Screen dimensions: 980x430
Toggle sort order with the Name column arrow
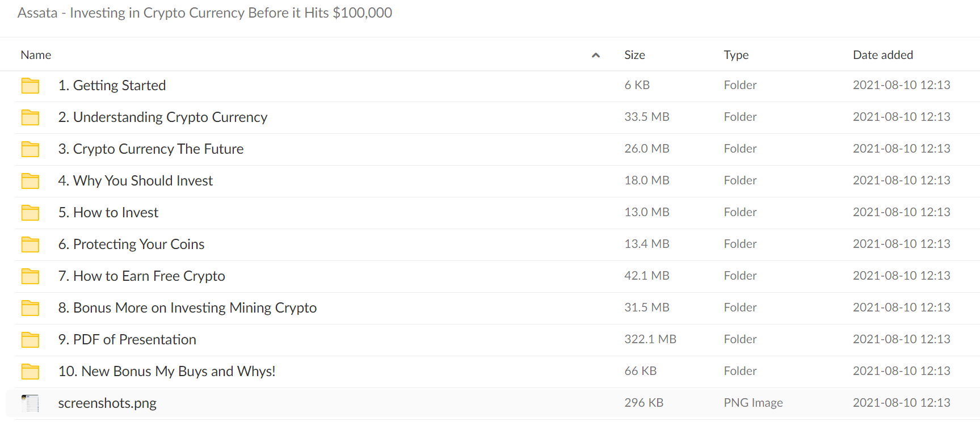pos(596,55)
